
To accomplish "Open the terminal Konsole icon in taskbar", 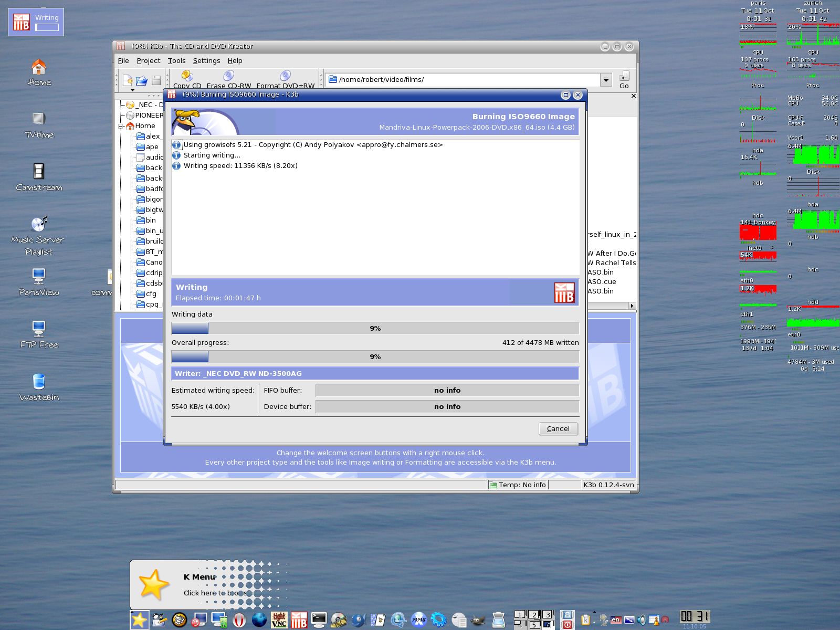I will tap(319, 621).
